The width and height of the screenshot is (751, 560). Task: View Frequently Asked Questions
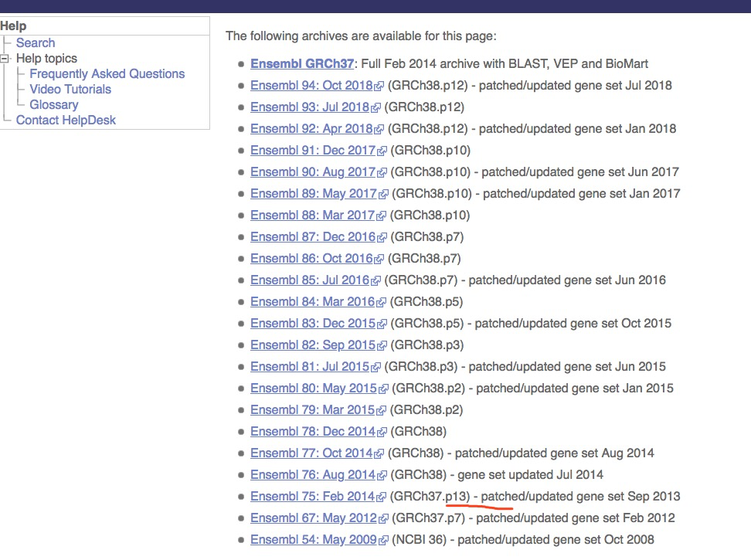pos(107,73)
